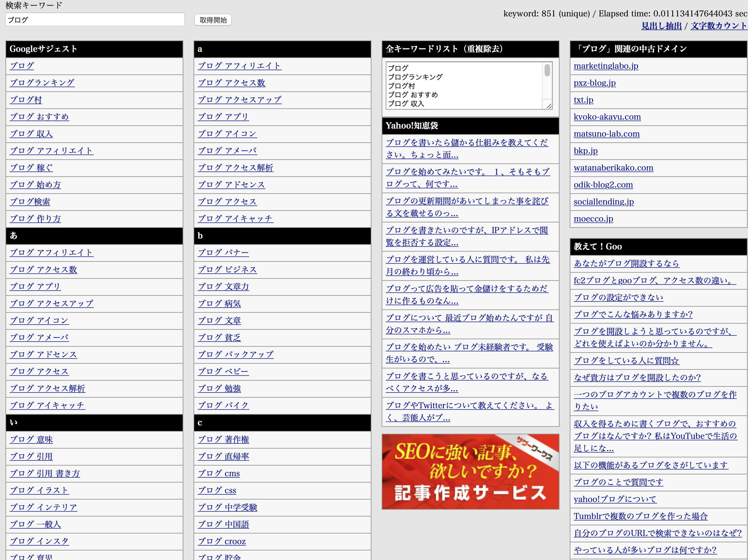Screen dimensions: 748x560
Task: Open the ブログ 中学受験 link
Action: tap(227, 507)
